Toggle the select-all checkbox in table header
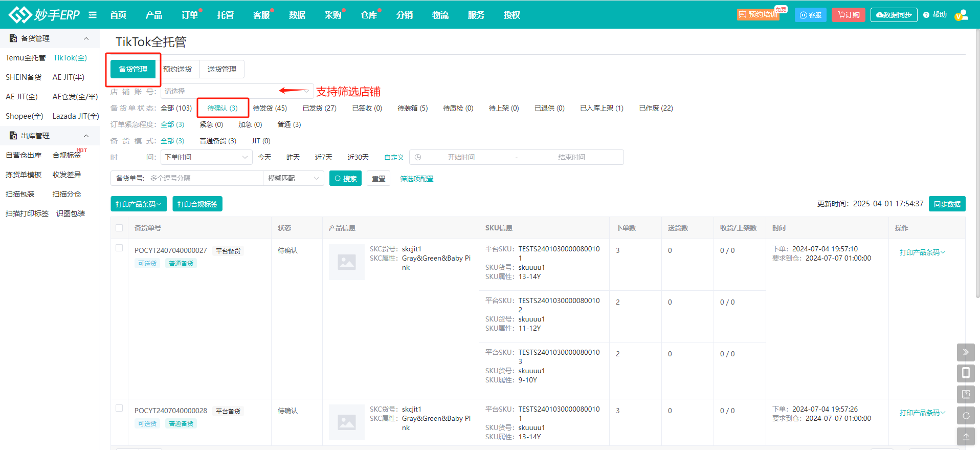Image resolution: width=980 pixels, height=450 pixels. point(119,228)
